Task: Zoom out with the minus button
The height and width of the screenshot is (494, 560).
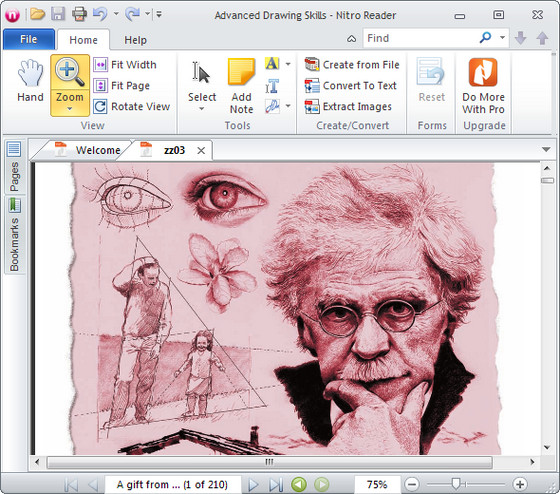Action: tap(412, 484)
